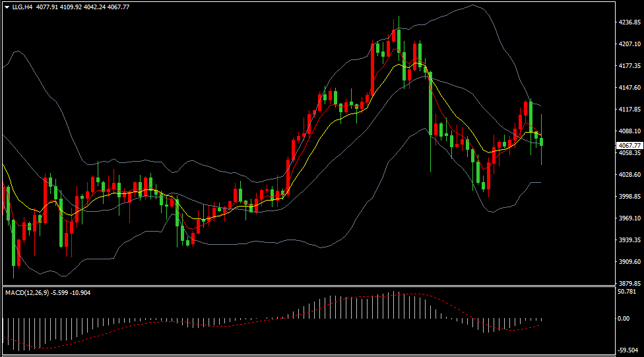Click the 4147.60 price axis label
This screenshot has height=357, width=644.
(x=629, y=88)
